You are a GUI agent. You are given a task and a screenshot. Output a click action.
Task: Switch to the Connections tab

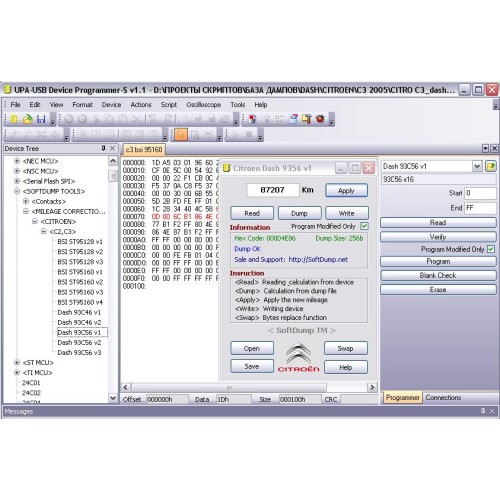pyautogui.click(x=443, y=397)
